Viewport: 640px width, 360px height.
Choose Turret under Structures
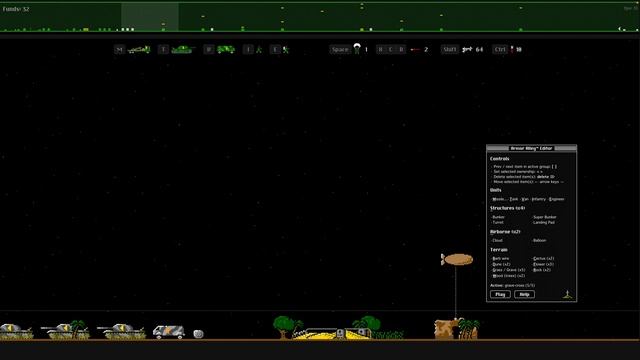[498, 222]
